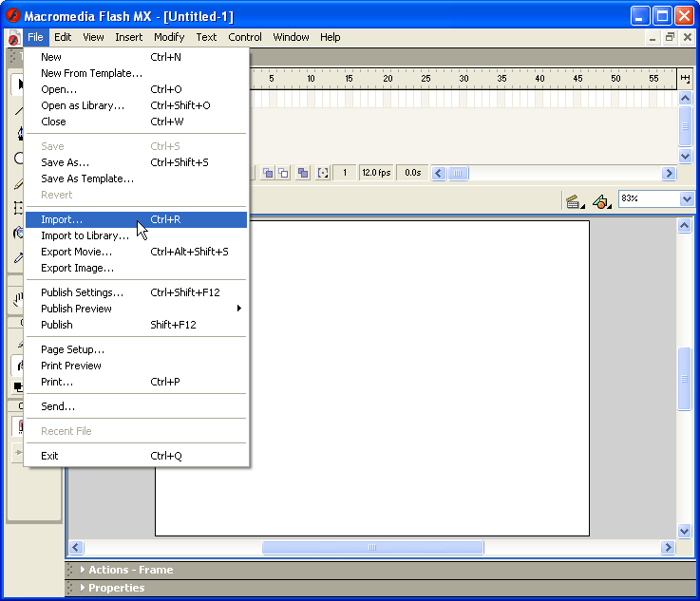700x601 pixels.
Task: Open Publish Settings... from menu
Action: point(136,292)
